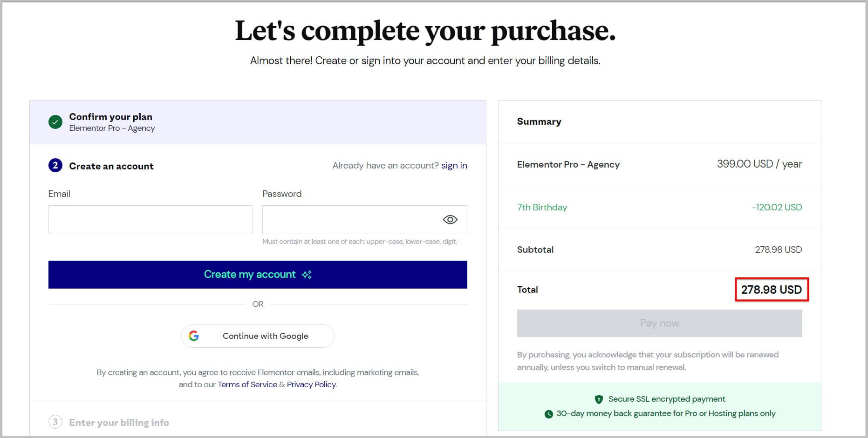Click the Subtotal 278.98 USD value
This screenshot has height=438, width=868.
pos(779,249)
